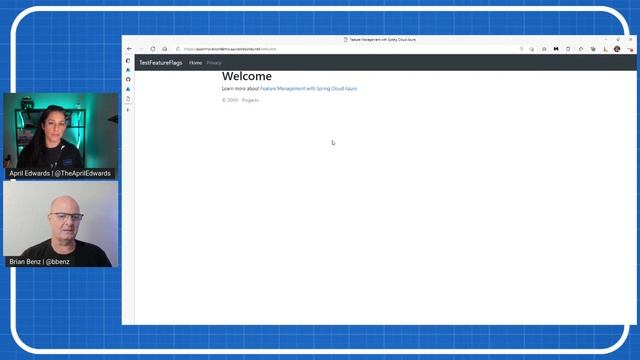Viewport: 640px width, 360px height.
Task: Click the site info lock icon
Action: pyautogui.click(x=178, y=49)
